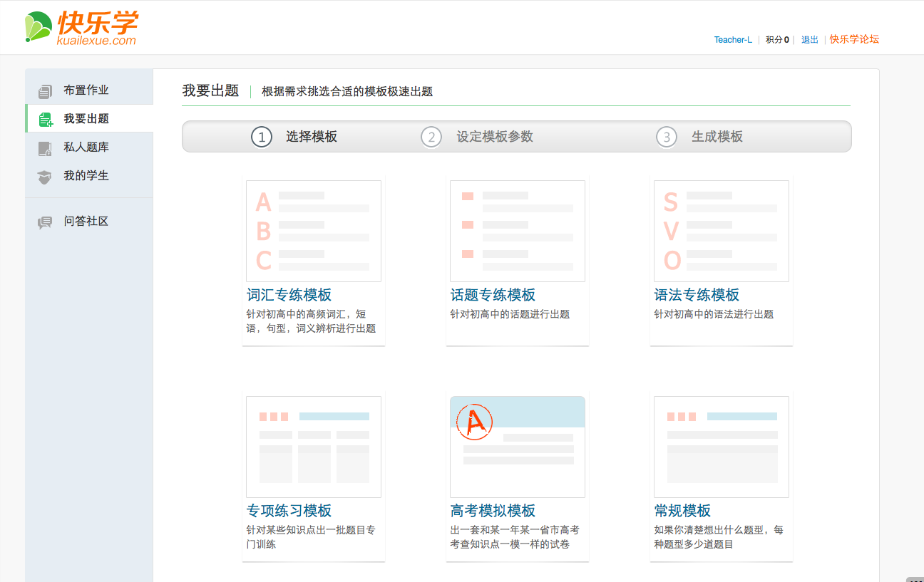Select the 话题专练模板 title link
924x582 pixels.
(493, 295)
